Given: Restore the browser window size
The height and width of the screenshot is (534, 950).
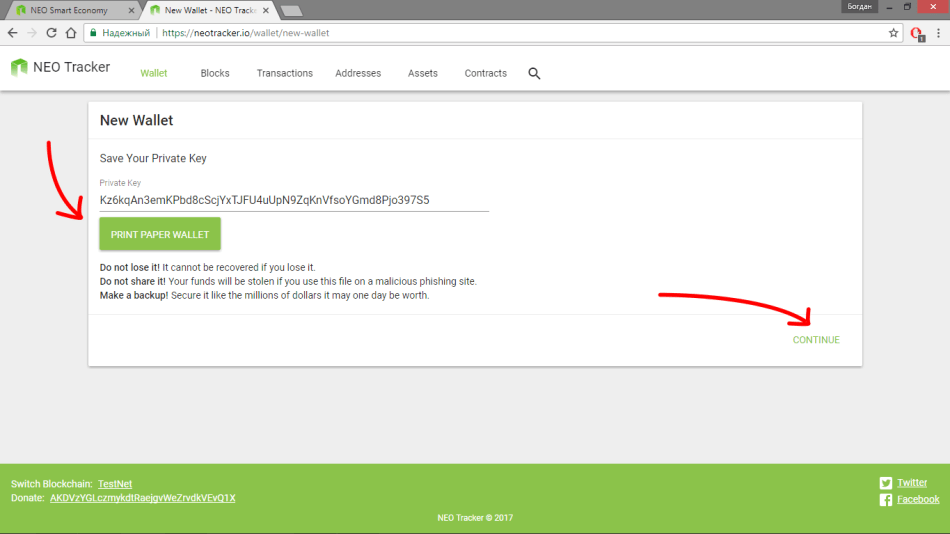Looking at the screenshot, I should point(907,7).
